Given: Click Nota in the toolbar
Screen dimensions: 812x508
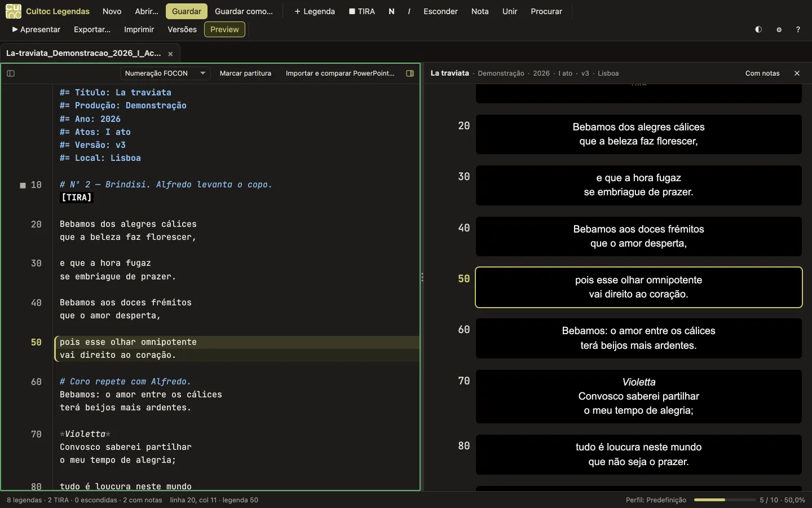Looking at the screenshot, I should pos(480,11).
